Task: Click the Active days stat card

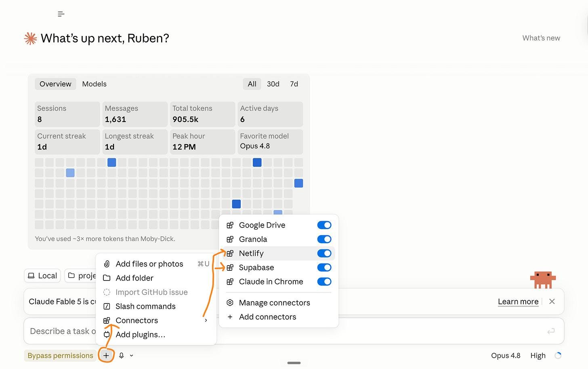Action: (x=270, y=114)
